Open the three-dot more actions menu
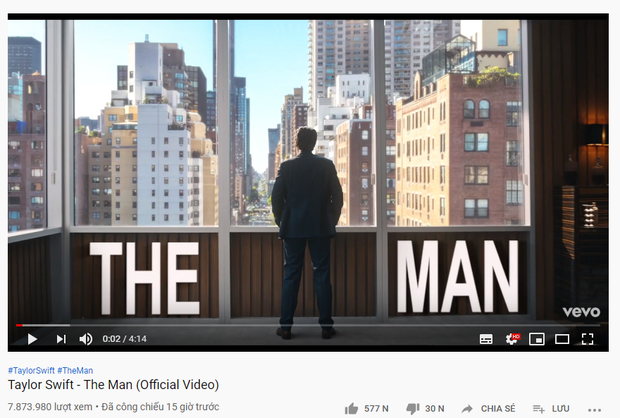This screenshot has width=620, height=418. (595, 410)
